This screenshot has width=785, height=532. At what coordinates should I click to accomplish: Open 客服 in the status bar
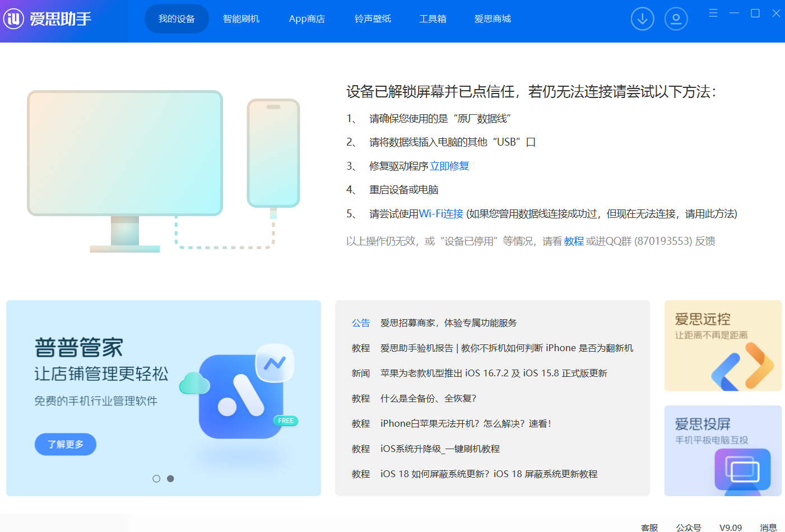pos(649,528)
